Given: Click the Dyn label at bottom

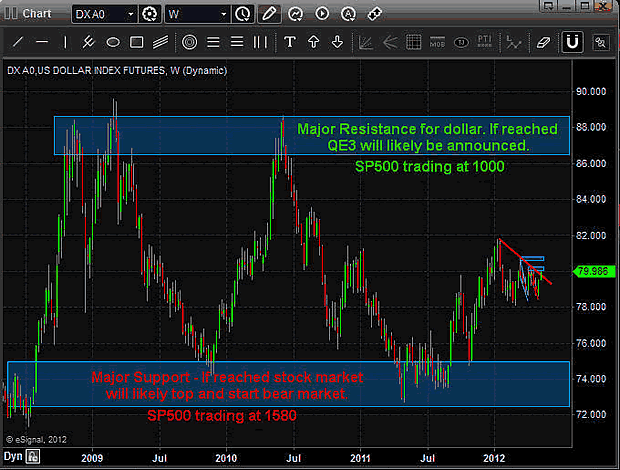Looking at the screenshot, I should pyautogui.click(x=13, y=457).
